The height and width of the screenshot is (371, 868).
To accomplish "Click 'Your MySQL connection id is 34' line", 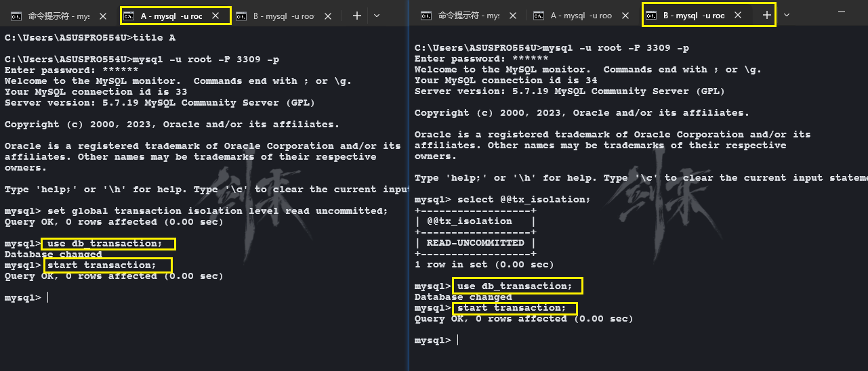I will point(505,80).
